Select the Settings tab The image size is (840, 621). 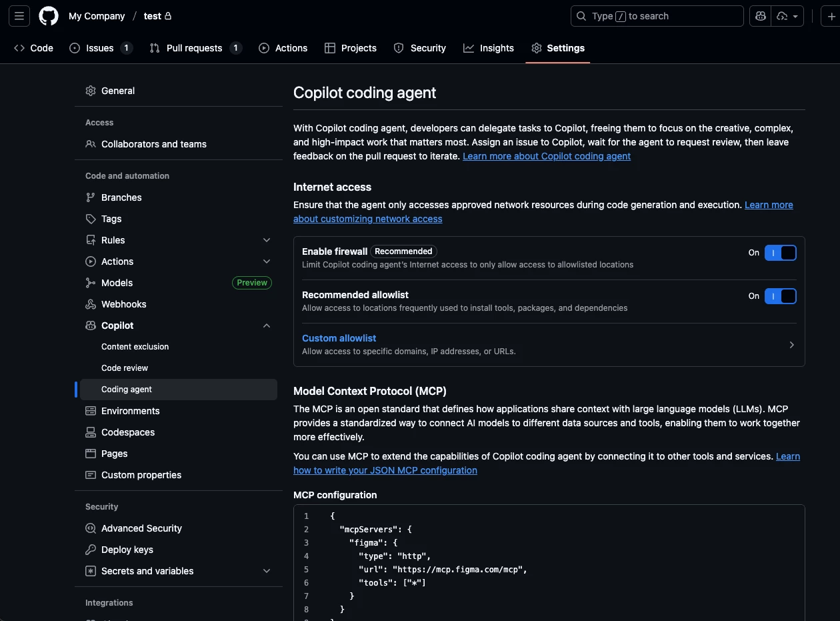click(558, 48)
